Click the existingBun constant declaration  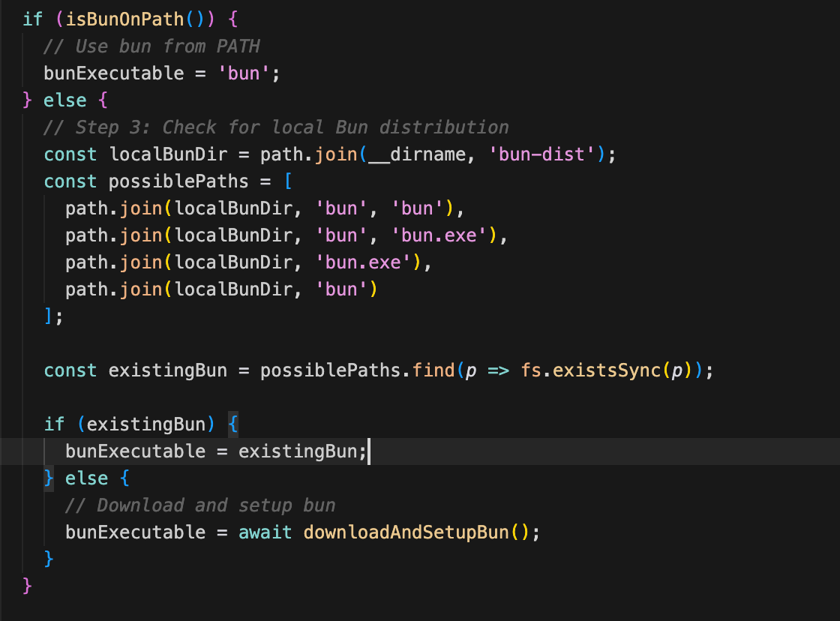click(168, 370)
